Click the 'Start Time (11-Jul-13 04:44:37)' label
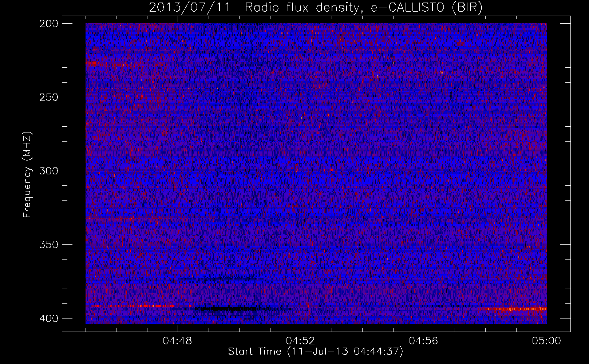The image size is (589, 364). pyautogui.click(x=316, y=352)
